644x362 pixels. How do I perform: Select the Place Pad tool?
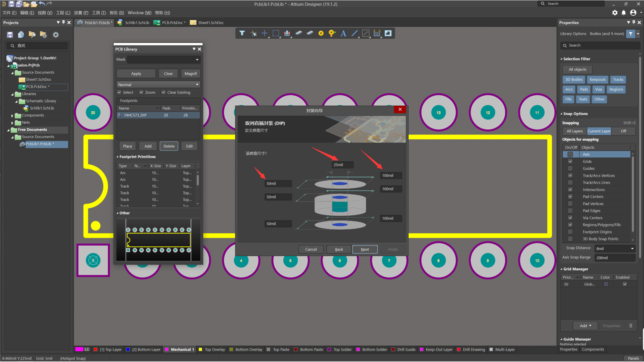pyautogui.click(x=321, y=33)
